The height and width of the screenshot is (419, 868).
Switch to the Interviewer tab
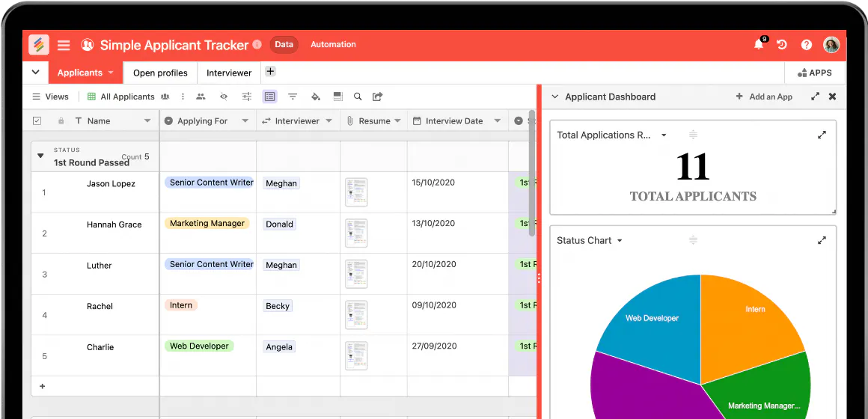click(229, 73)
